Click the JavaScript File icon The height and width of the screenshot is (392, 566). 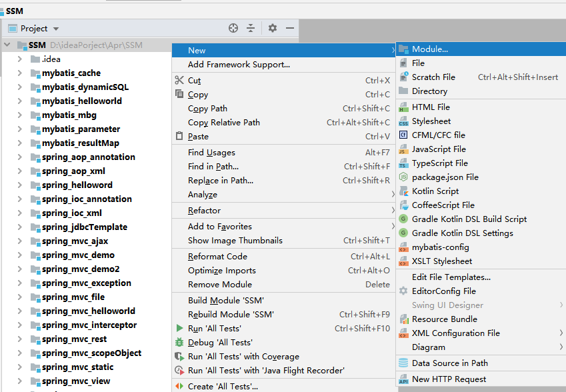[x=403, y=149]
